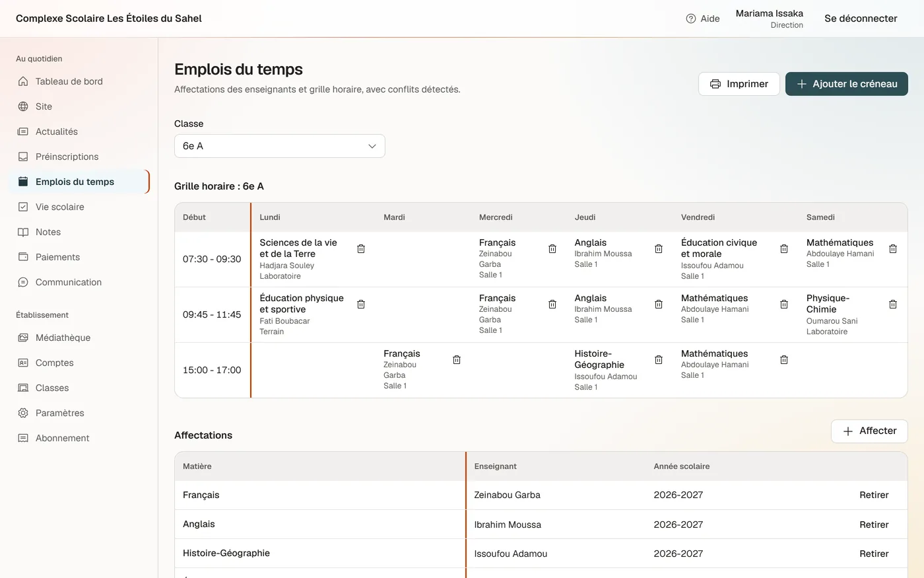Open the Médiathèque page

pos(79,338)
